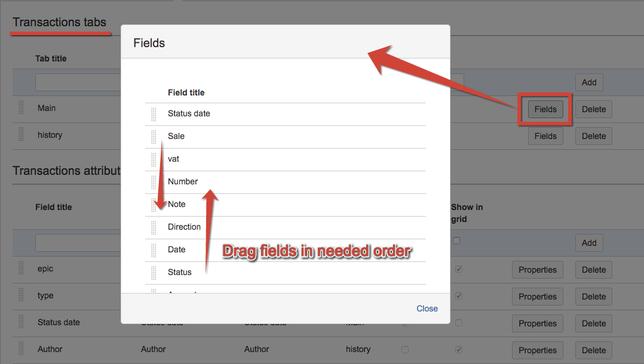Click drag handle beside vat field

(x=154, y=159)
